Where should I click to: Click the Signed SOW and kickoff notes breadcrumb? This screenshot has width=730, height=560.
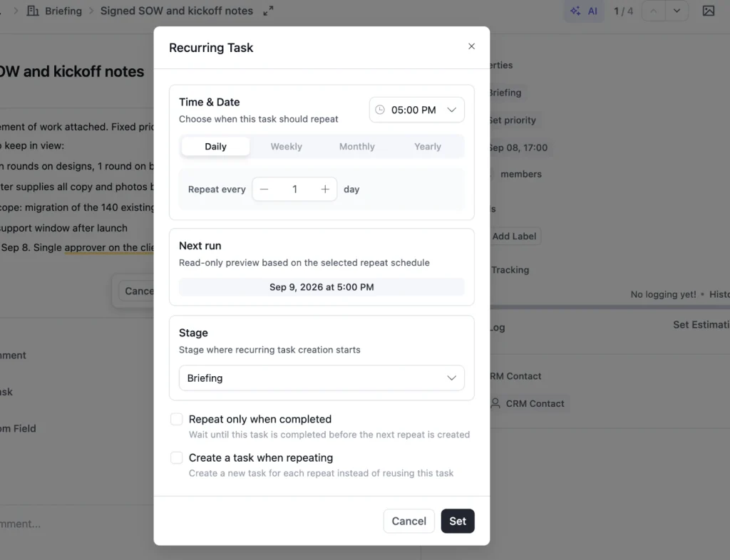pyautogui.click(x=177, y=11)
